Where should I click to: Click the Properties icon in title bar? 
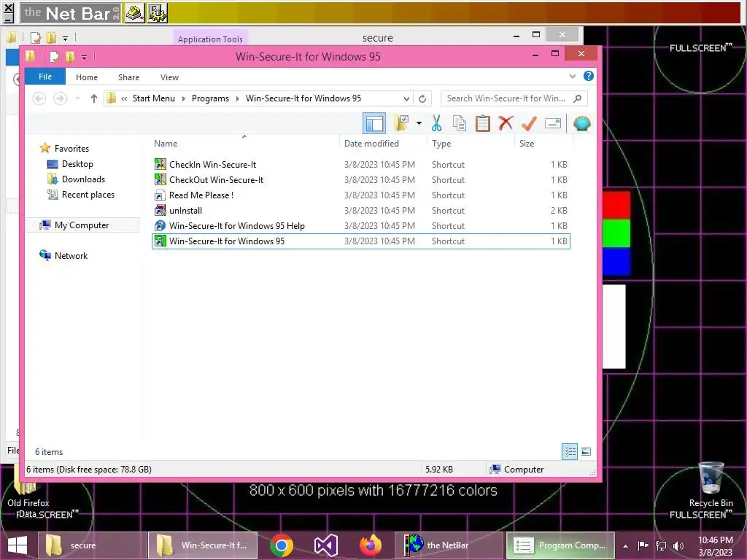coord(54,57)
